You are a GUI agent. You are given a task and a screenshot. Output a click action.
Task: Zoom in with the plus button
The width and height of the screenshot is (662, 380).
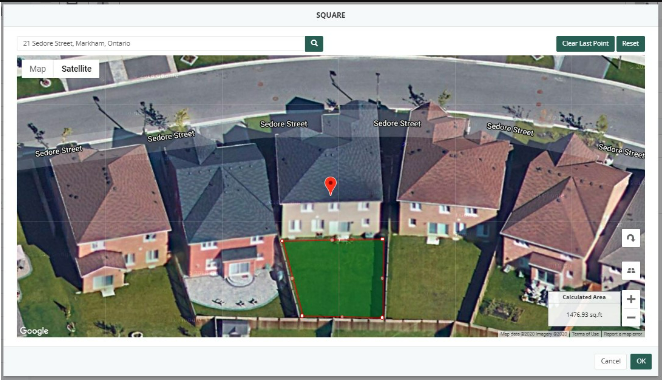[x=631, y=299]
